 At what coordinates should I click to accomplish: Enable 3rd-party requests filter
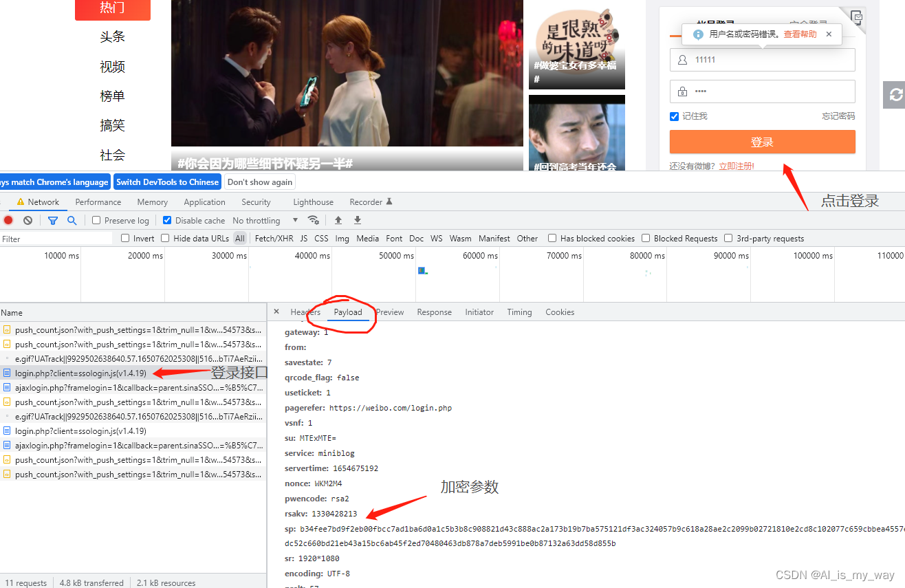728,238
